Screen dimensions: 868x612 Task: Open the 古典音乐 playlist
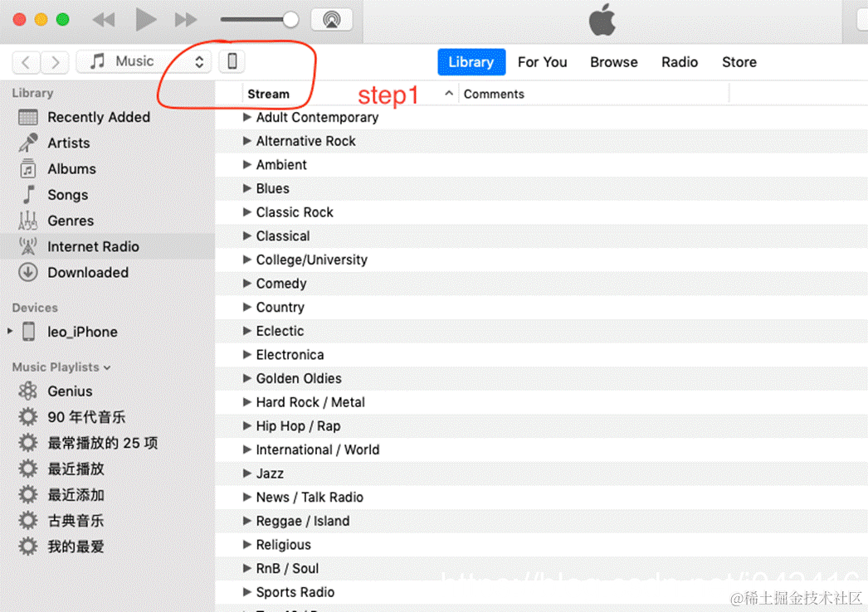pos(107,521)
